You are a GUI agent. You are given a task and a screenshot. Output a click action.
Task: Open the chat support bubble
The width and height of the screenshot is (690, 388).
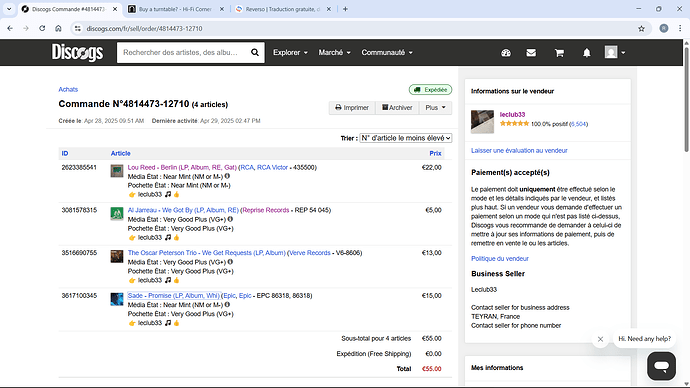point(661,366)
